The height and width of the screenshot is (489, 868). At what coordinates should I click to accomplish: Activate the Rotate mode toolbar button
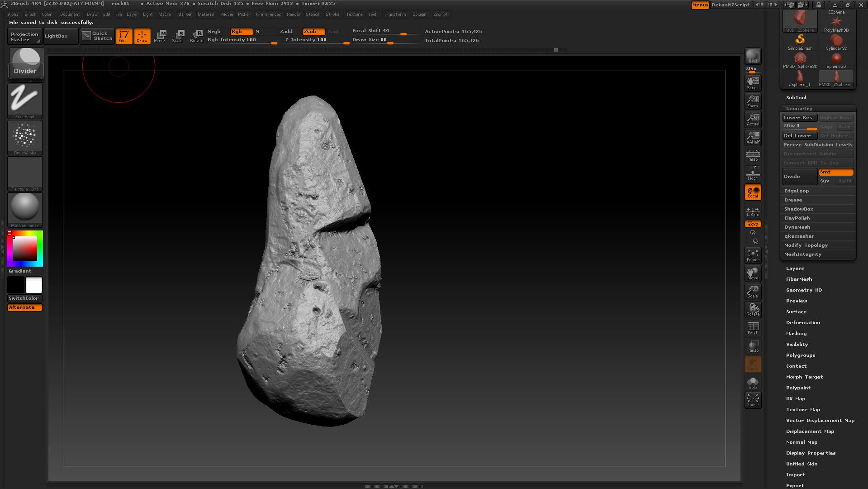pos(197,36)
